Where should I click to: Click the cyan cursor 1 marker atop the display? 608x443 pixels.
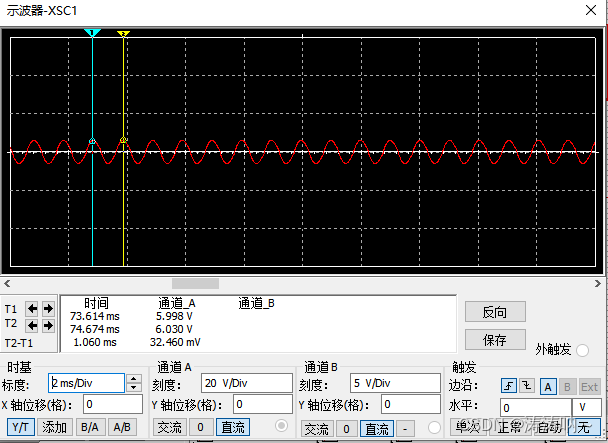click(92, 33)
